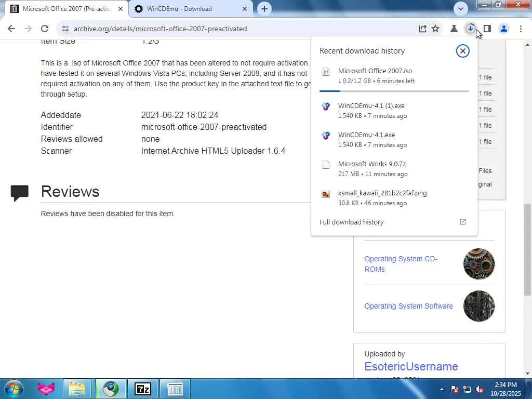Screen dimensions: 532x399
Task: Open Operating System Software collection link
Action: coord(408,306)
